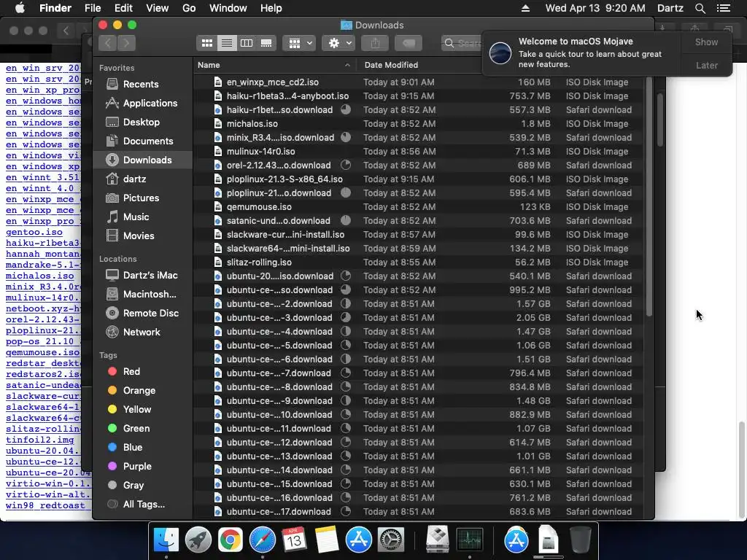
Task: Select slitaz-rolling.iso file row
Action: 419,262
